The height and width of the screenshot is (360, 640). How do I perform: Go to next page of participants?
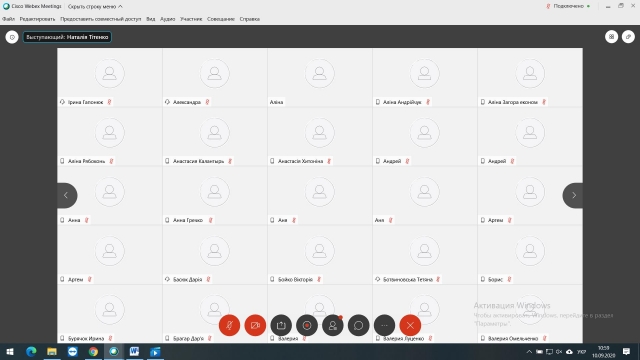[x=573, y=196]
